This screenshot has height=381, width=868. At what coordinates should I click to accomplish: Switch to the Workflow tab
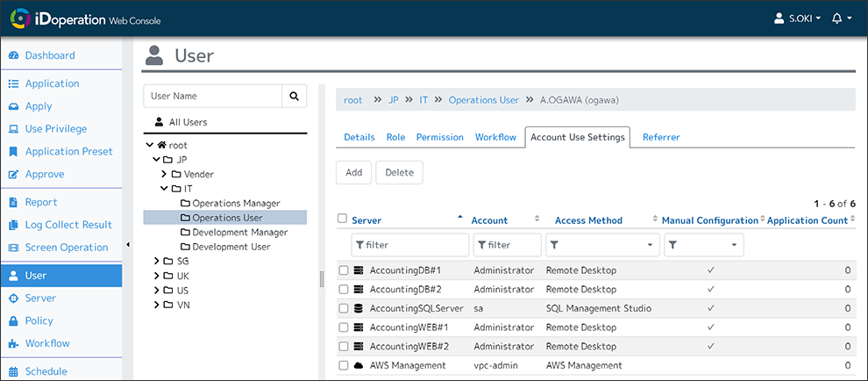coord(495,137)
